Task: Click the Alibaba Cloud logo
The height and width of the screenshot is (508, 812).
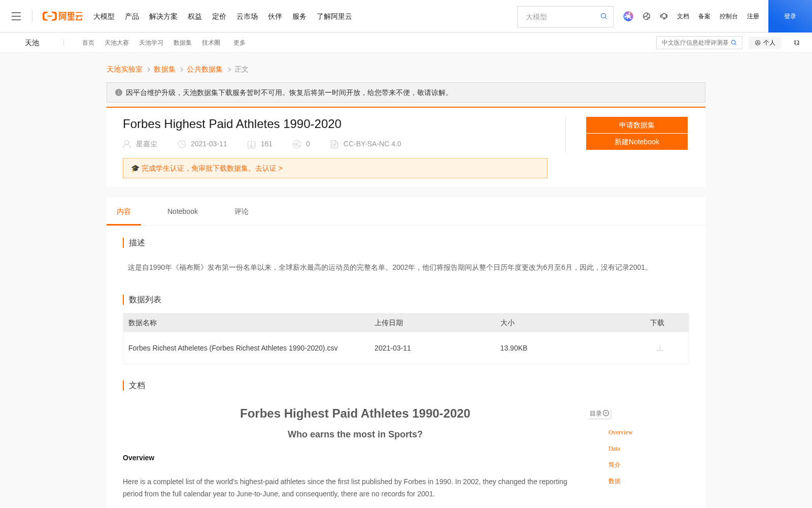Action: pyautogui.click(x=62, y=16)
